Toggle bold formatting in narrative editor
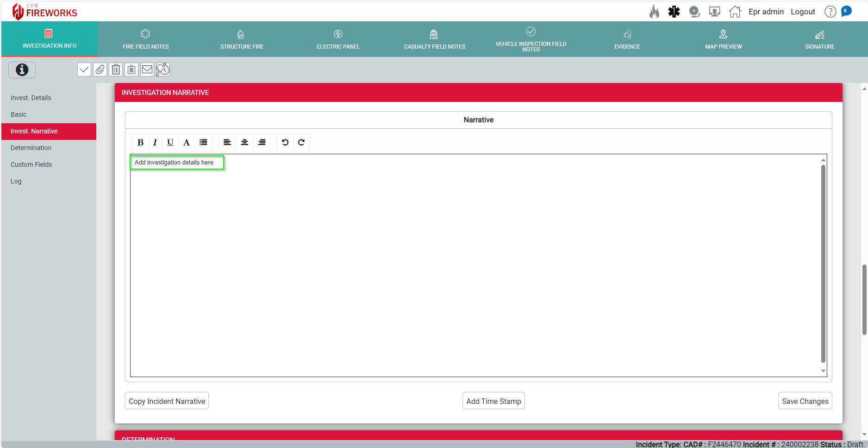This screenshot has height=448, width=868. [x=140, y=142]
